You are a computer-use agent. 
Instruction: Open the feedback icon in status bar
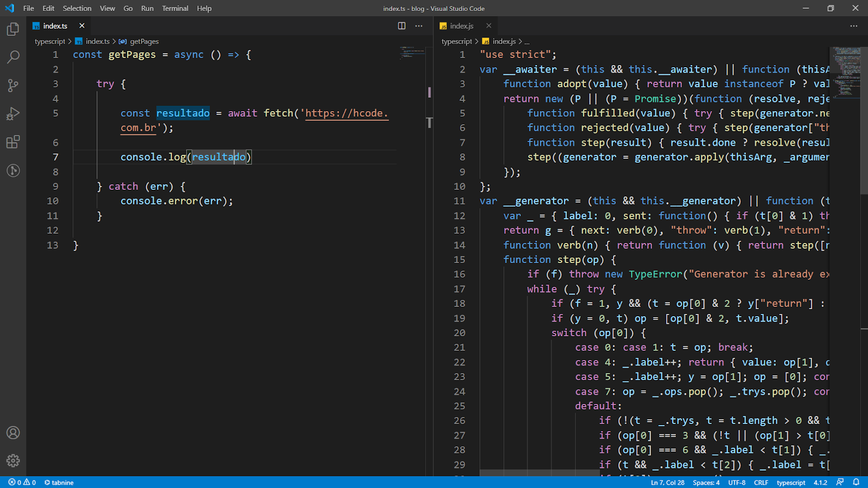point(840,482)
